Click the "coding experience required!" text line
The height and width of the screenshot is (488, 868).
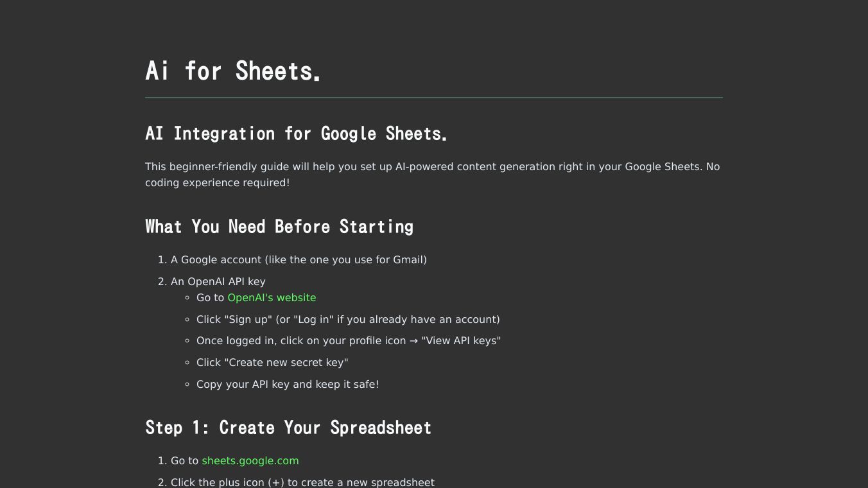217,183
